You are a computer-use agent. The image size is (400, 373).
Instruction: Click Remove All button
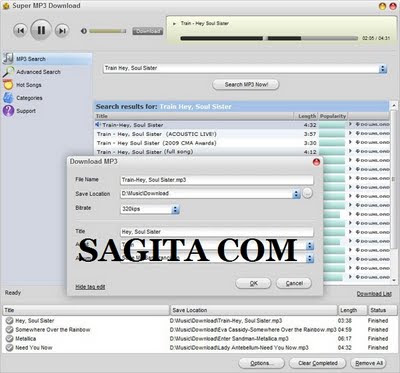tap(369, 363)
